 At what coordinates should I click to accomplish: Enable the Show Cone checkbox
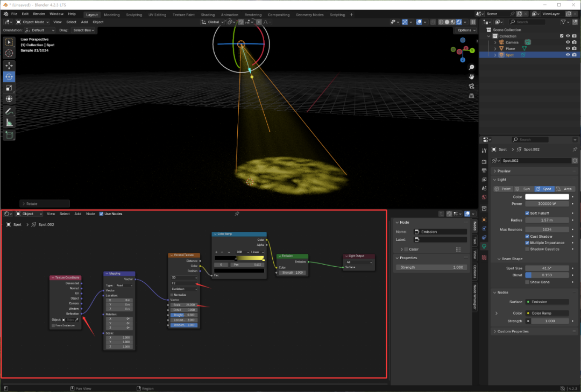pos(527,282)
